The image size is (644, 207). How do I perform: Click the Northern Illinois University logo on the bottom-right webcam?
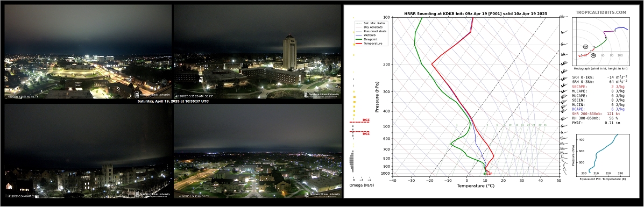[322, 194]
